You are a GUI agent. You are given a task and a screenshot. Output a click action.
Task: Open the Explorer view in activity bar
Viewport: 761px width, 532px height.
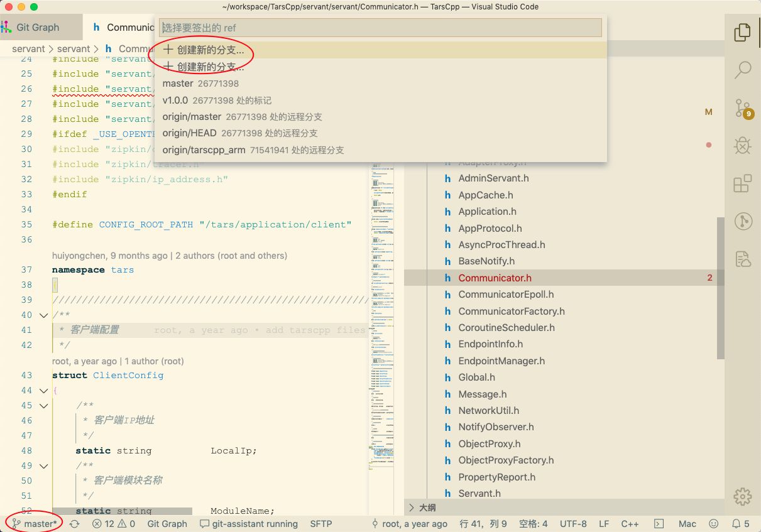click(742, 32)
